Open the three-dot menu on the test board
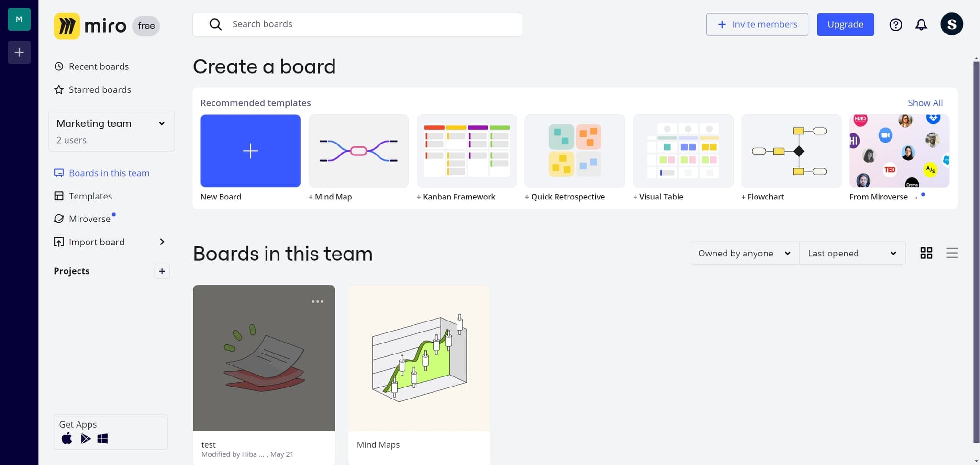This screenshot has width=980, height=465. [317, 301]
